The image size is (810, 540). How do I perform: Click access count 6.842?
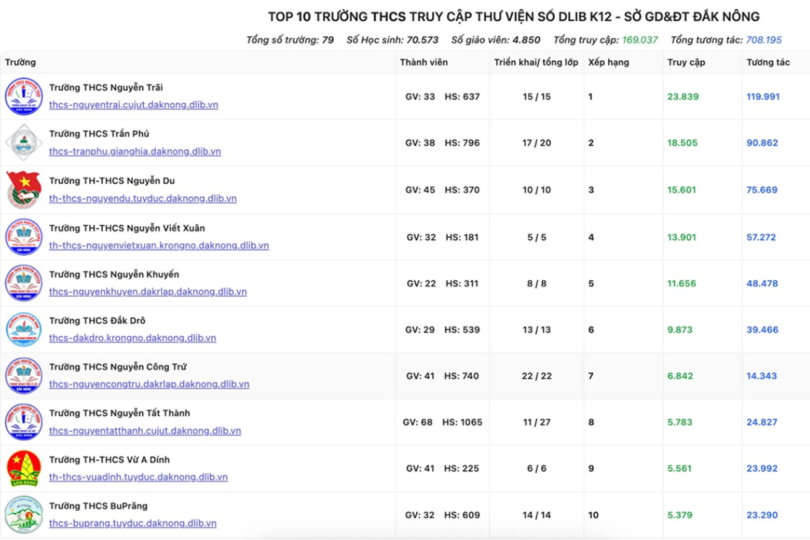pos(680,376)
